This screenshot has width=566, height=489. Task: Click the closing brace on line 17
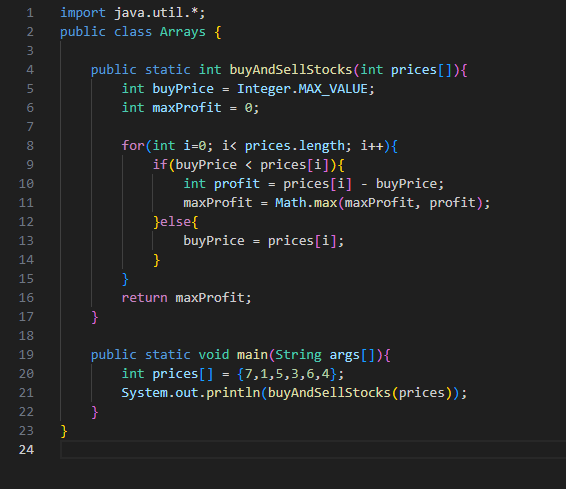coord(95,317)
